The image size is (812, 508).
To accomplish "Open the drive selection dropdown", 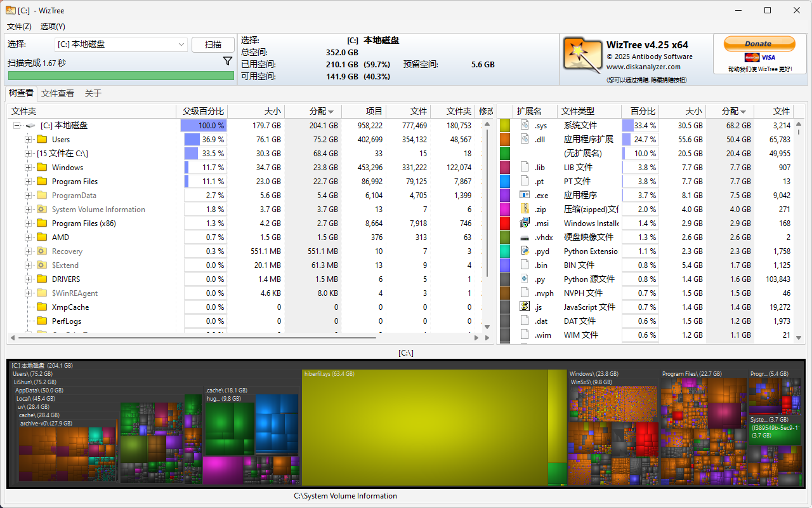I will tap(181, 44).
